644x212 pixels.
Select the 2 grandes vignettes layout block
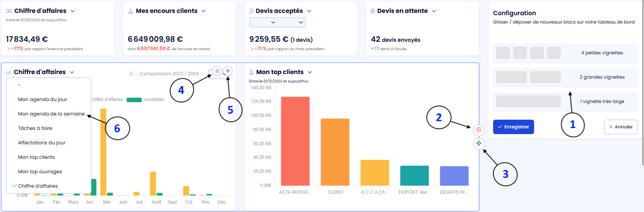[565, 77]
